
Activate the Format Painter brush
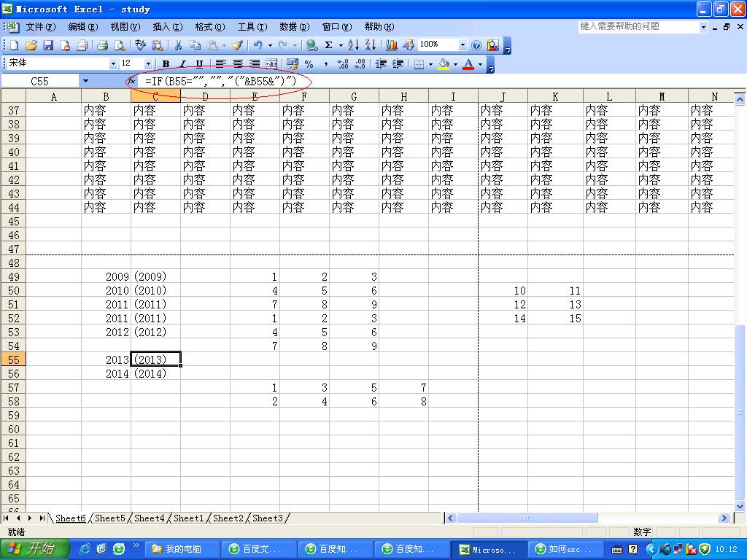pyautogui.click(x=237, y=45)
